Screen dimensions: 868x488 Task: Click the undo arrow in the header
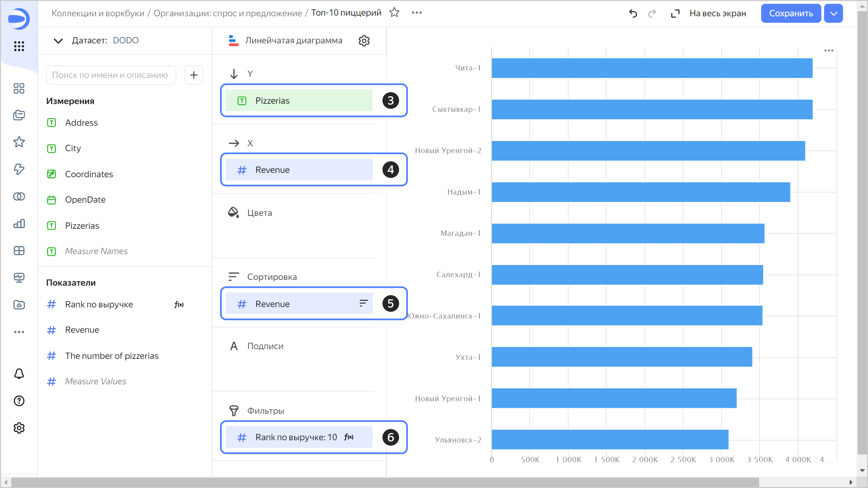(x=633, y=14)
